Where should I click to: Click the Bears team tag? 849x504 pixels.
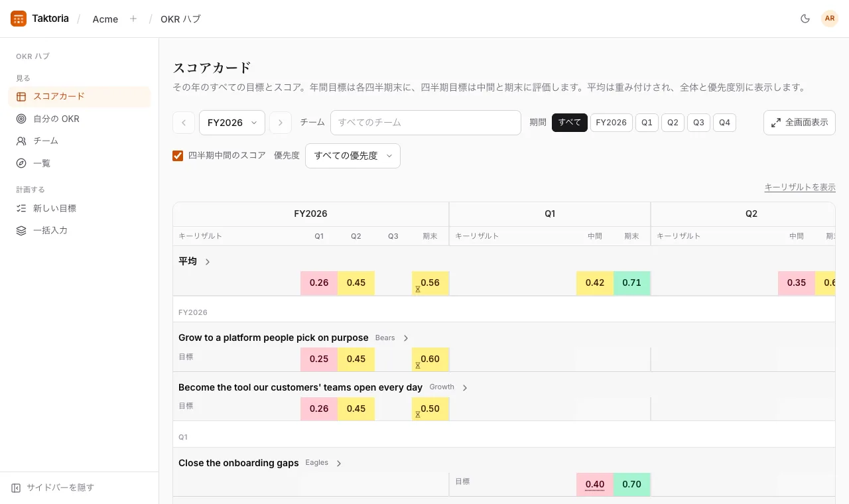click(385, 338)
